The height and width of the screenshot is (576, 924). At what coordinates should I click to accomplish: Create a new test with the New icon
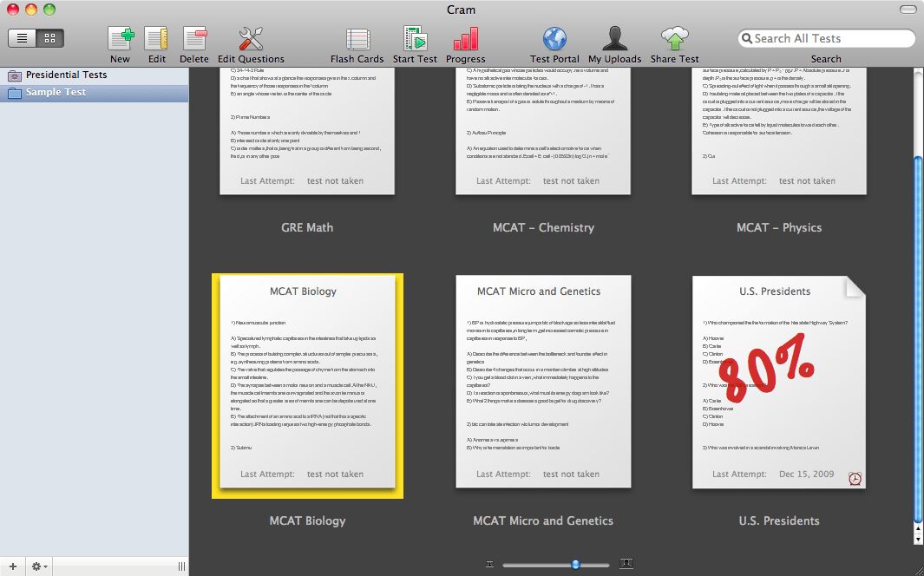(120, 38)
